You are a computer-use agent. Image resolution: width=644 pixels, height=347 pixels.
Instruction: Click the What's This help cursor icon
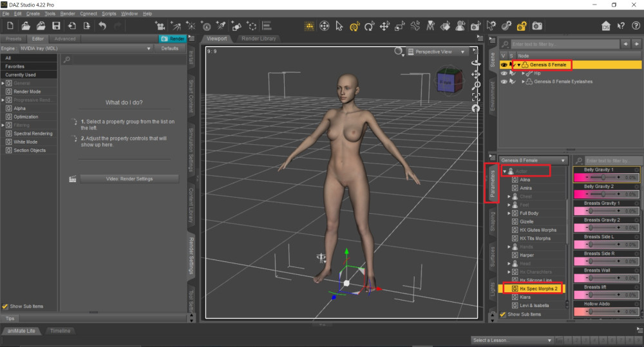(x=621, y=26)
